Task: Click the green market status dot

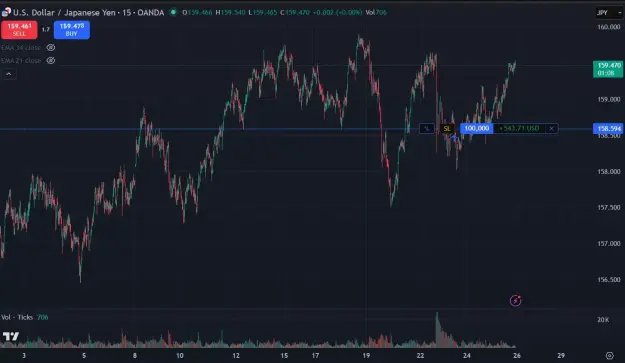Action: click(x=173, y=12)
